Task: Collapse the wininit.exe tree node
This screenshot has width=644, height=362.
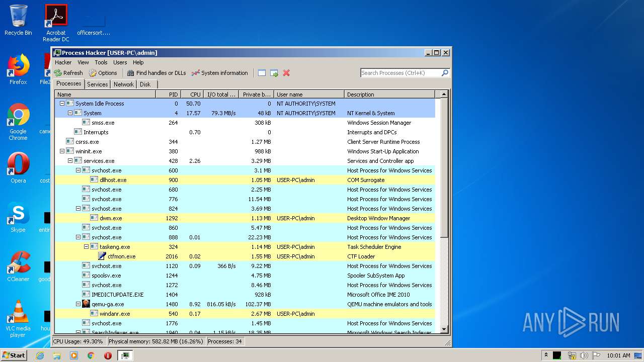Action: tap(62, 151)
